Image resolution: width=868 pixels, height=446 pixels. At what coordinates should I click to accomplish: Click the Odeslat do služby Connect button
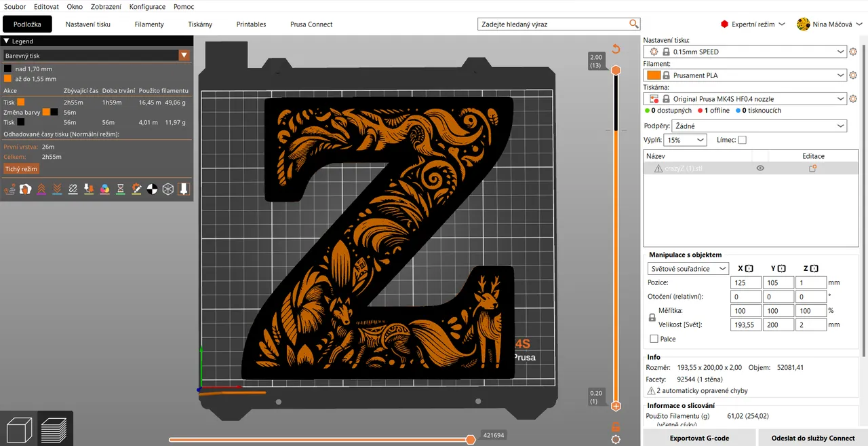812,438
